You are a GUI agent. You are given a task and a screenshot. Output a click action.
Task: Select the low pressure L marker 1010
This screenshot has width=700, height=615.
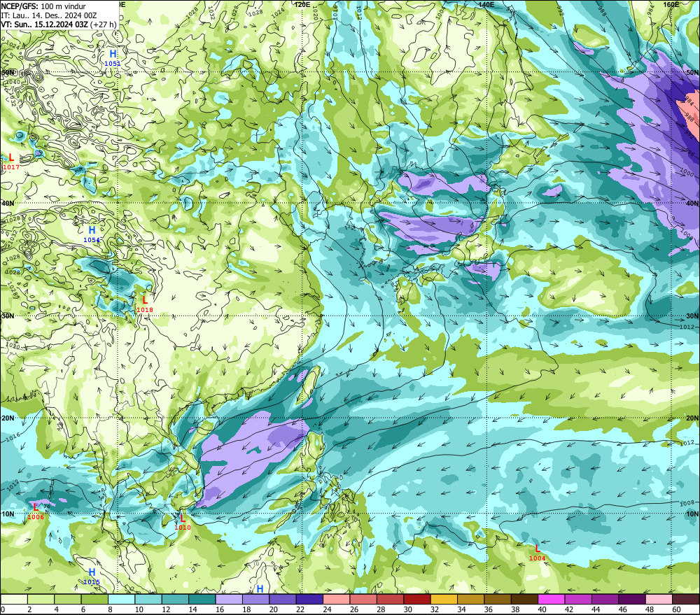(183, 518)
